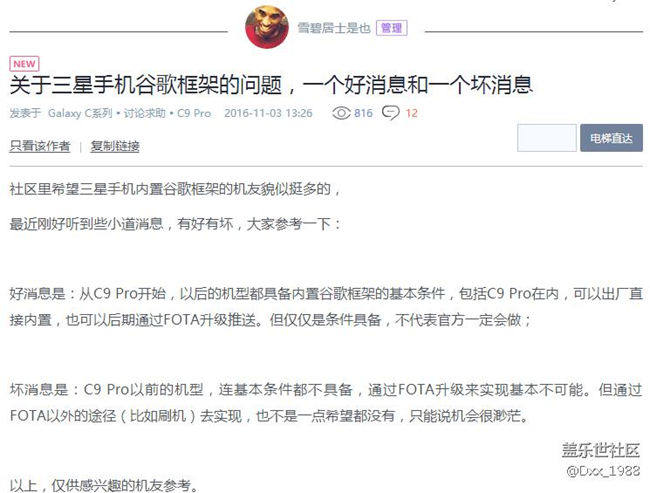Viewport: 650px width, 493px height.
Task: Click the username 雪碧居士是也
Action: pyautogui.click(x=334, y=28)
